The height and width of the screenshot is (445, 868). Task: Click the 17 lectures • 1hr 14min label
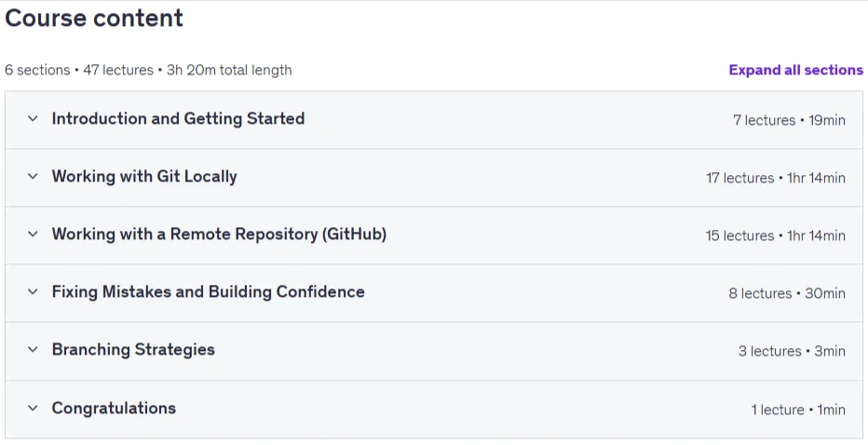[776, 178]
